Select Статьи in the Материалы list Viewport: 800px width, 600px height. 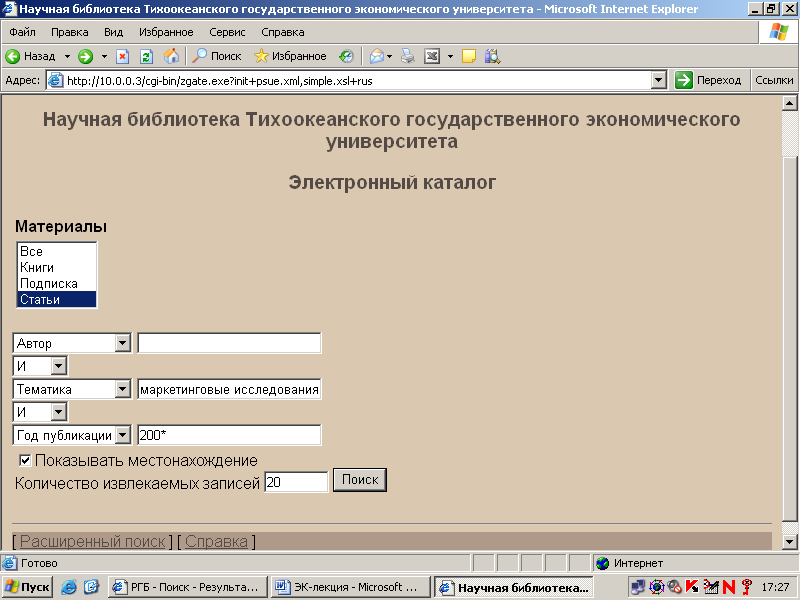[56, 299]
